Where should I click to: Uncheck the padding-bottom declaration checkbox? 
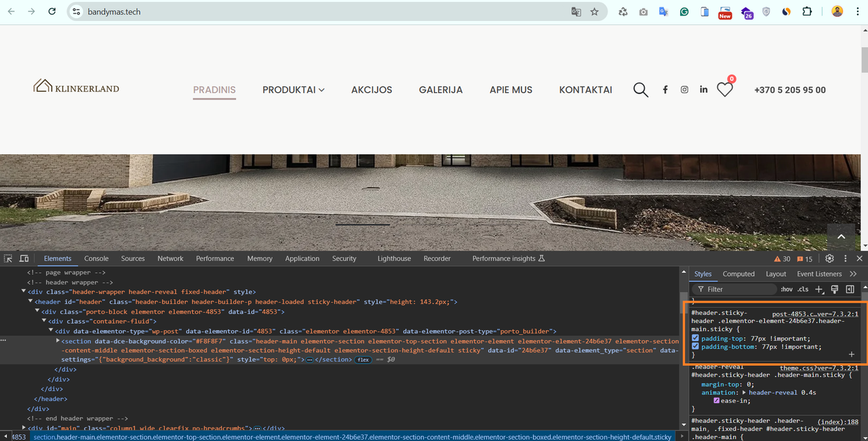695,346
